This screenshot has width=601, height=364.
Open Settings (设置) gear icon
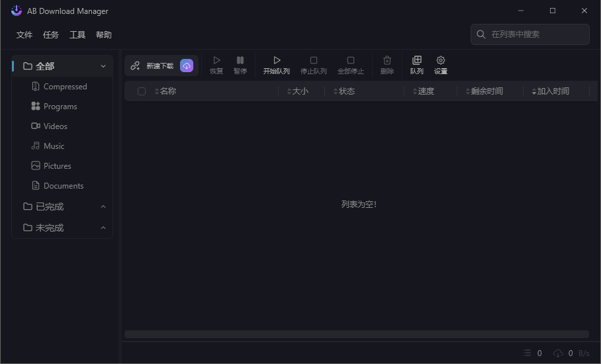pos(441,60)
